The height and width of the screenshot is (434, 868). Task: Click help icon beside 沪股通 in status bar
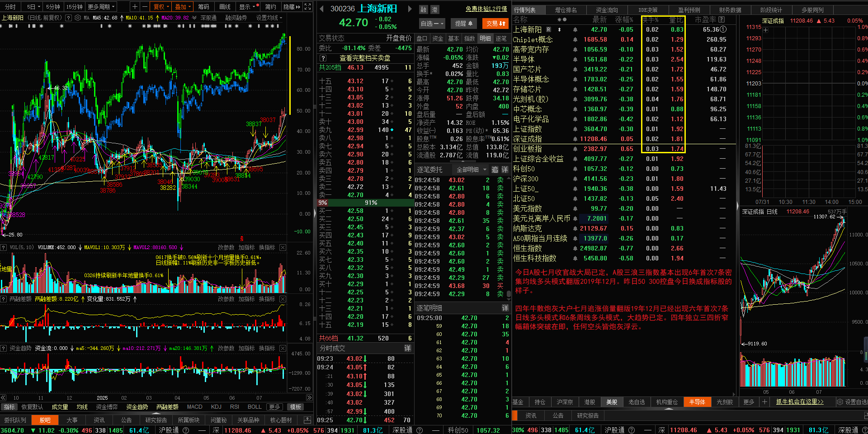[x=186, y=430]
